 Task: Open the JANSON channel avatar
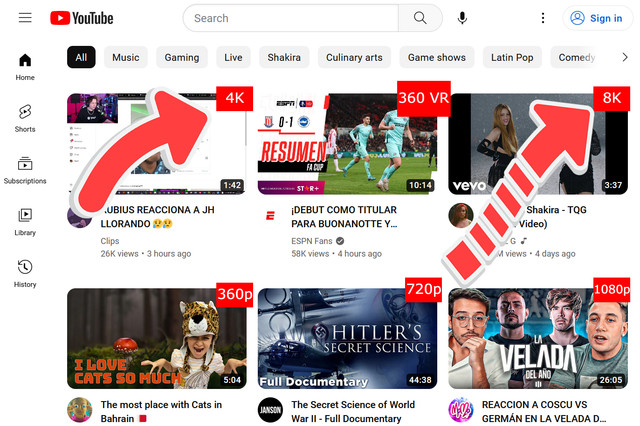coord(270,410)
